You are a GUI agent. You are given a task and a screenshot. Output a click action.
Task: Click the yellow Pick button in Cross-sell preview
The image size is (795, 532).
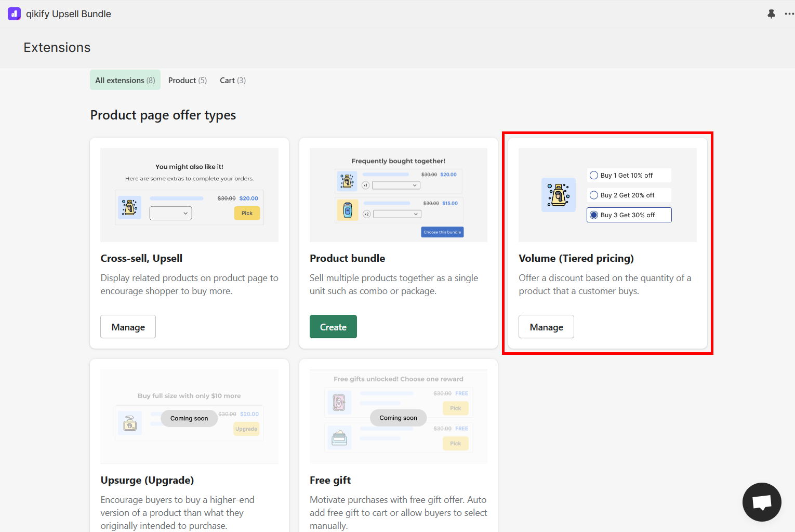point(247,213)
